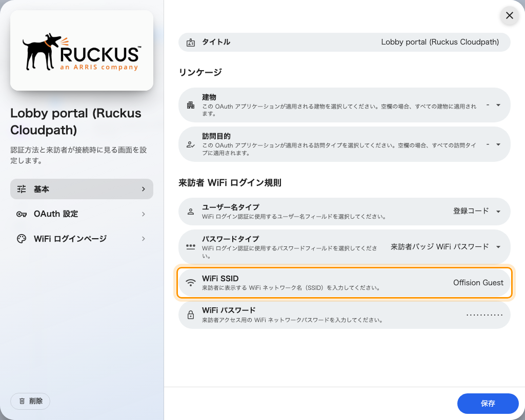The height and width of the screenshot is (420, 525).
Task: Click the sliders icon beside 基本
Action: (x=22, y=189)
